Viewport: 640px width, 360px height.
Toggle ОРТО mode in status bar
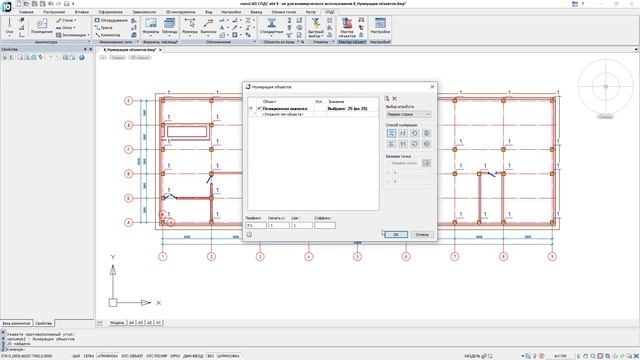click(175, 356)
